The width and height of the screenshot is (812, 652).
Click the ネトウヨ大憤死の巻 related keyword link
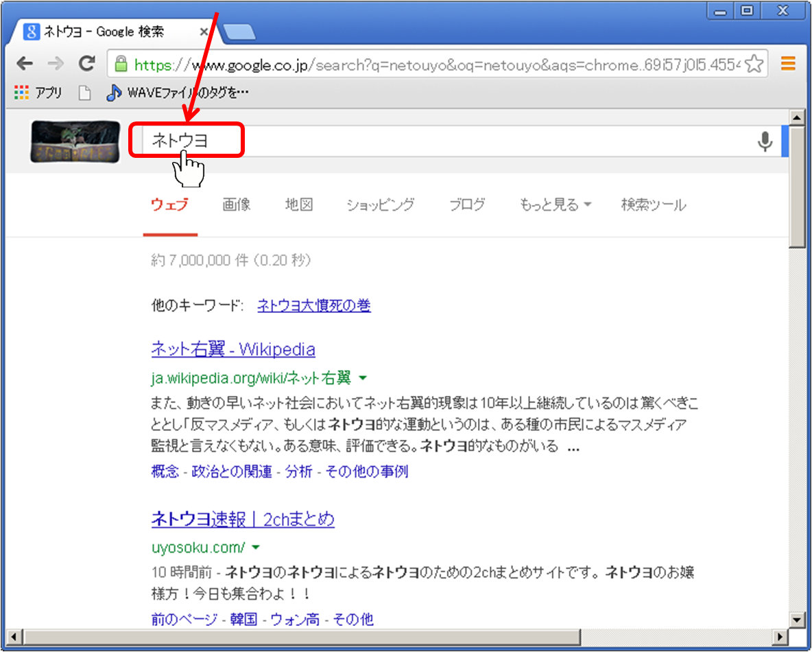coord(313,305)
